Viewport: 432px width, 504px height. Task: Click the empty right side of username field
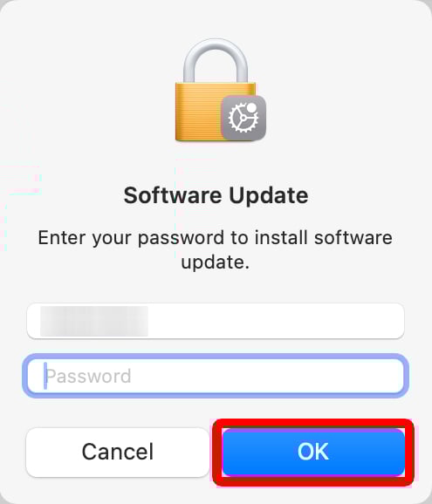275,321
